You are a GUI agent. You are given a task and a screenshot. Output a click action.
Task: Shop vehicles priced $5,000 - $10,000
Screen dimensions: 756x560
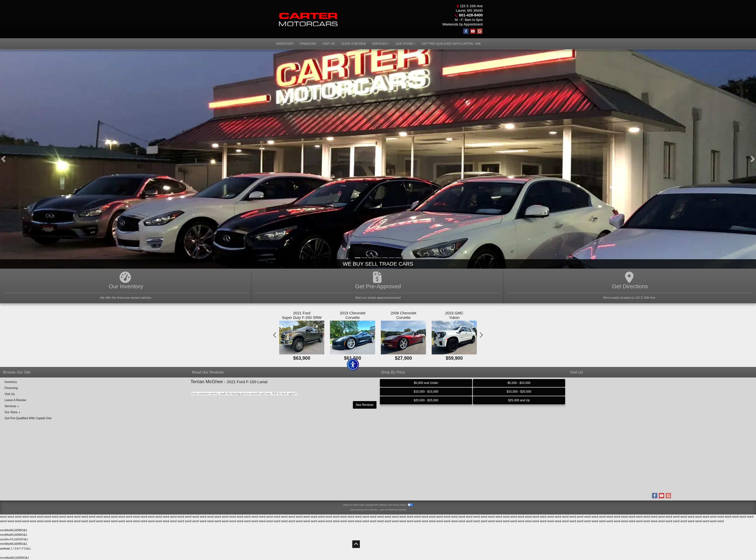pos(519,383)
